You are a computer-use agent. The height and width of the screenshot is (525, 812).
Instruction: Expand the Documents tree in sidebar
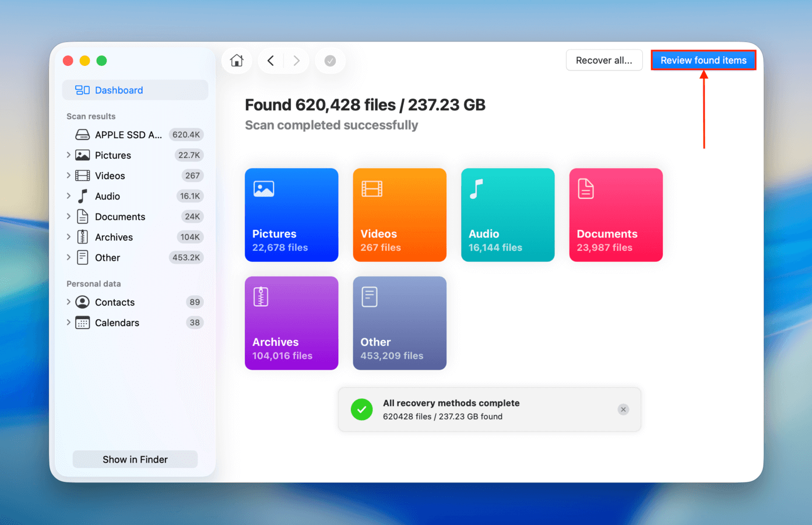tap(69, 216)
